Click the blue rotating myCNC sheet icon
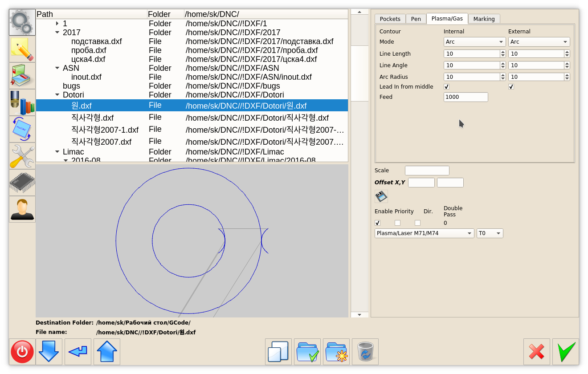The image size is (588, 374). pyautogui.click(x=22, y=129)
